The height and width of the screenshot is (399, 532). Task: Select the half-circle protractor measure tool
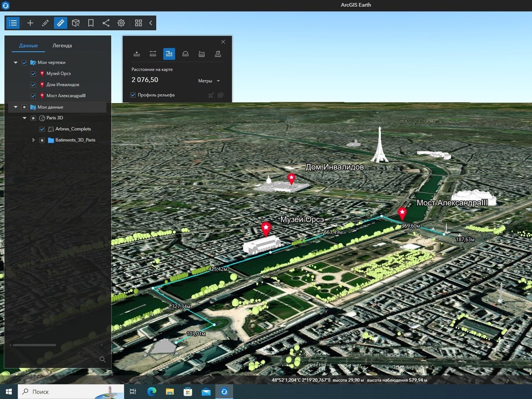tap(185, 54)
